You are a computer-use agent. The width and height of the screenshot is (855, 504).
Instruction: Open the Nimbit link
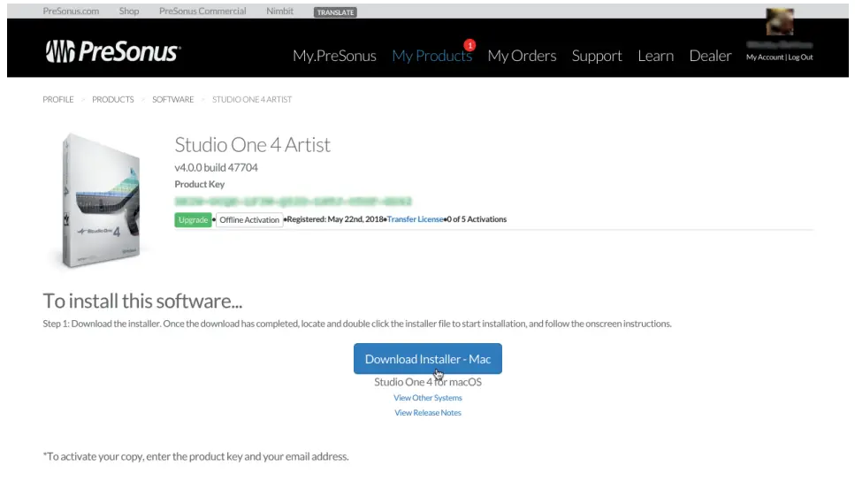279,11
